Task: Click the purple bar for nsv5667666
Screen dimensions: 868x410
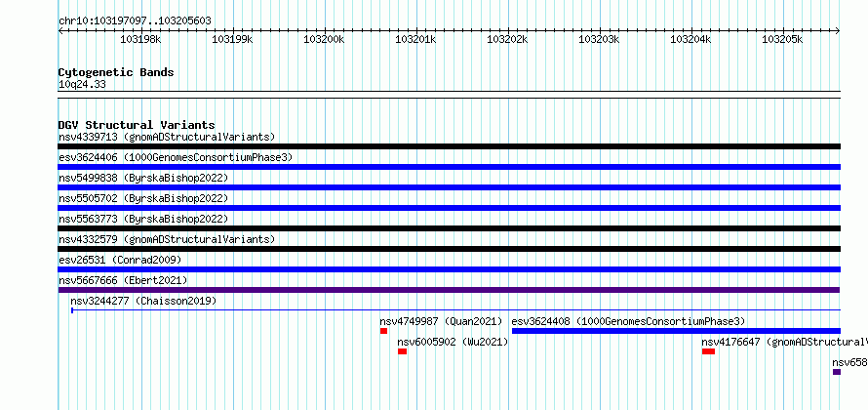Action: (x=450, y=290)
